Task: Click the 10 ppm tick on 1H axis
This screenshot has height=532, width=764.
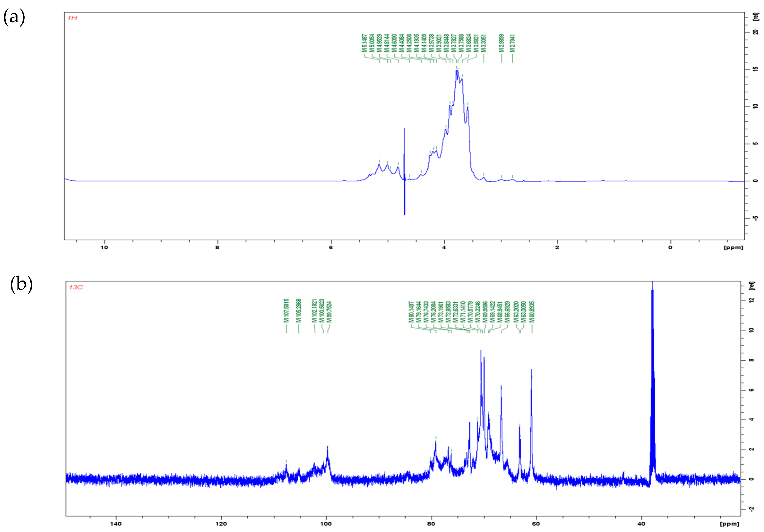Action: (104, 247)
